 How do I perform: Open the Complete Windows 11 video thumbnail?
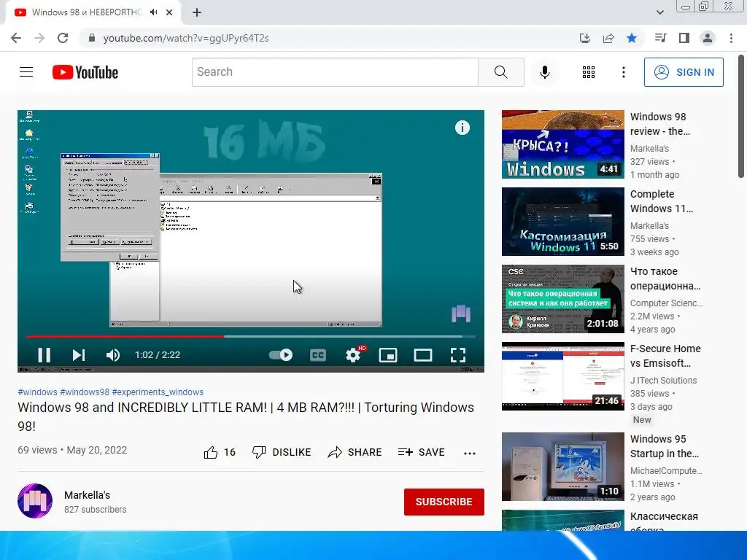coord(562,222)
